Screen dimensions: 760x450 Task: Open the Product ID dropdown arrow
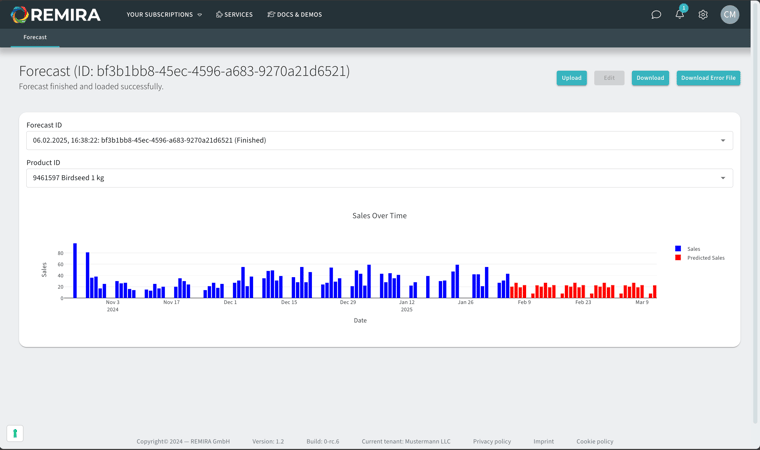pos(723,178)
